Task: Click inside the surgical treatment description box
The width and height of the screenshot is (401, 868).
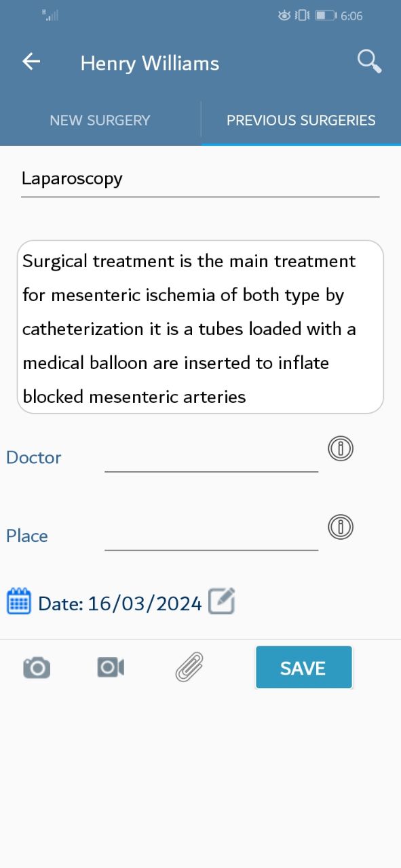Action: (x=200, y=327)
